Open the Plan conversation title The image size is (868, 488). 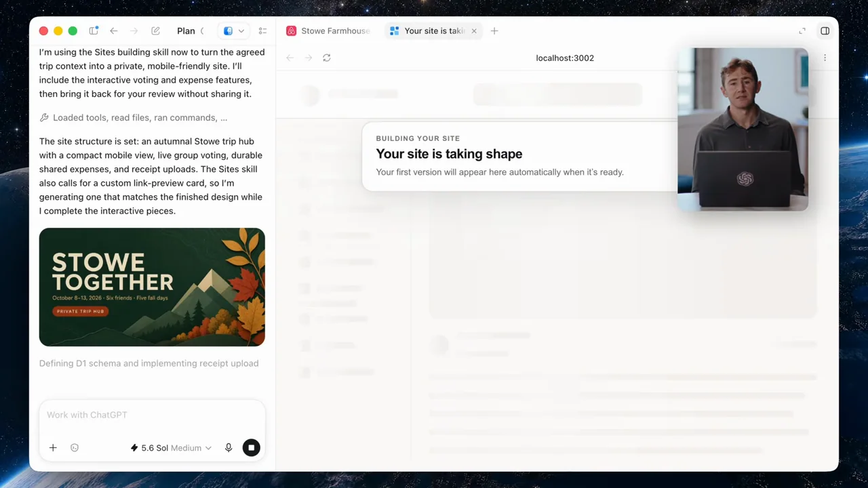pyautogui.click(x=186, y=30)
